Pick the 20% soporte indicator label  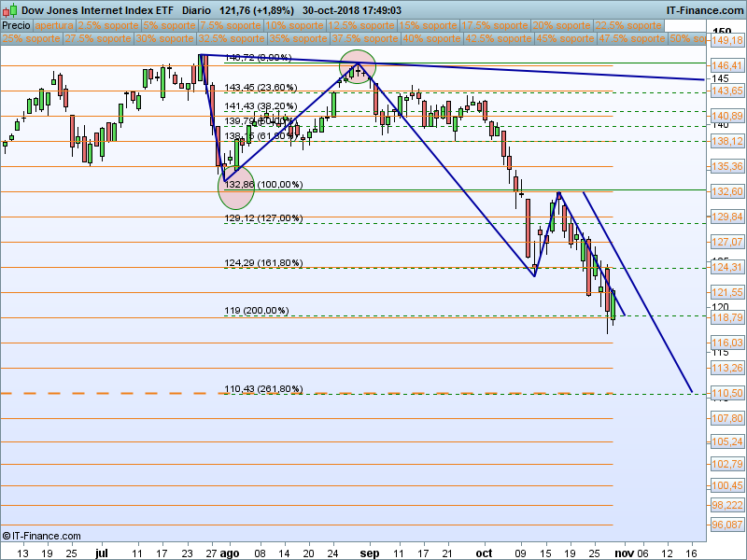point(561,25)
